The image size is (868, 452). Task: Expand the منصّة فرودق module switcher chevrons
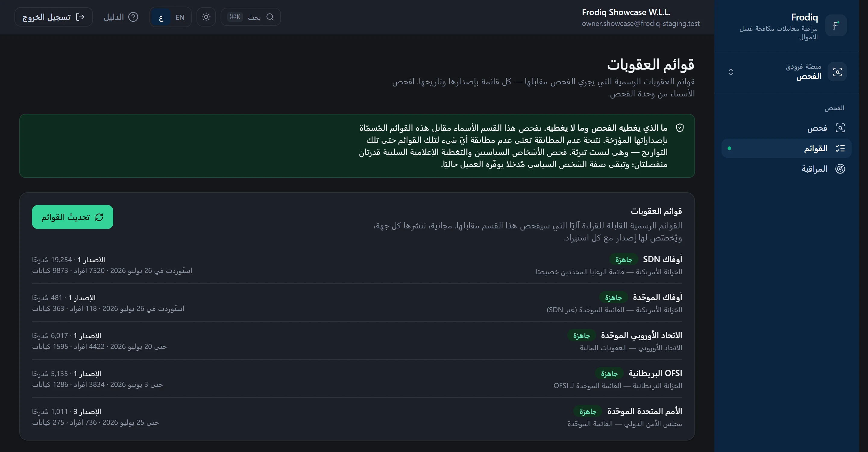(x=731, y=72)
